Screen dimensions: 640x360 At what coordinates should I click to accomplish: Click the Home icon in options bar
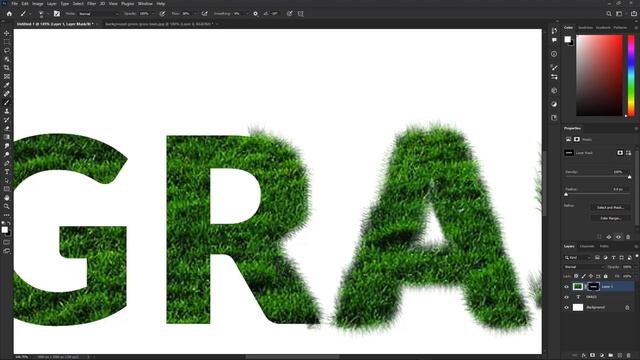point(9,13)
